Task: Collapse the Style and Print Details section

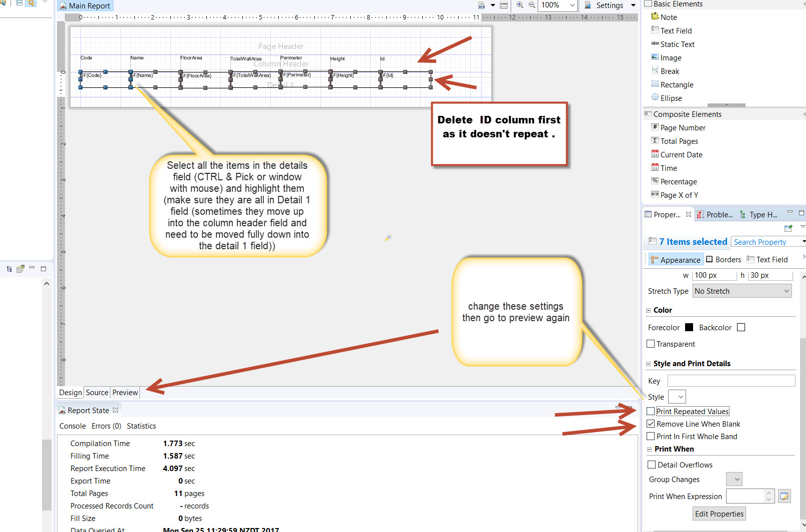Action: click(x=649, y=364)
